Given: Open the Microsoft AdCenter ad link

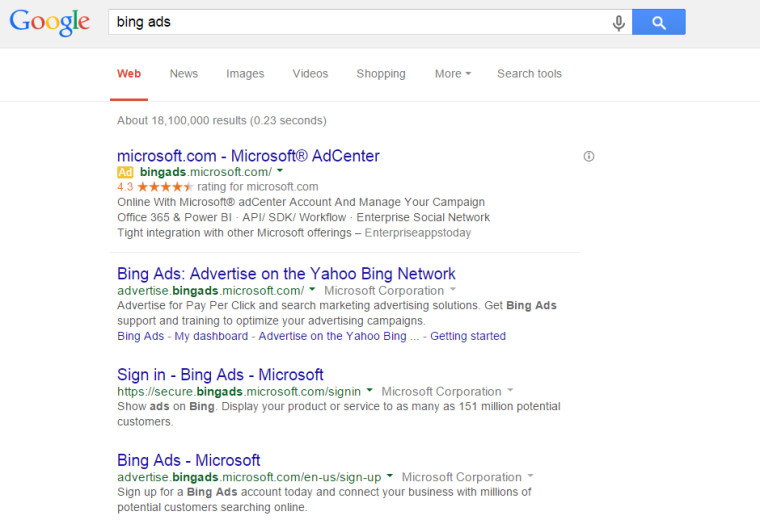Looking at the screenshot, I should (248, 156).
